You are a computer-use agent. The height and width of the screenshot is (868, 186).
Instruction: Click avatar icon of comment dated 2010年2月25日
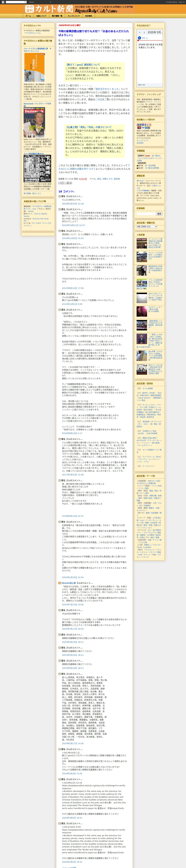click(x=60, y=196)
